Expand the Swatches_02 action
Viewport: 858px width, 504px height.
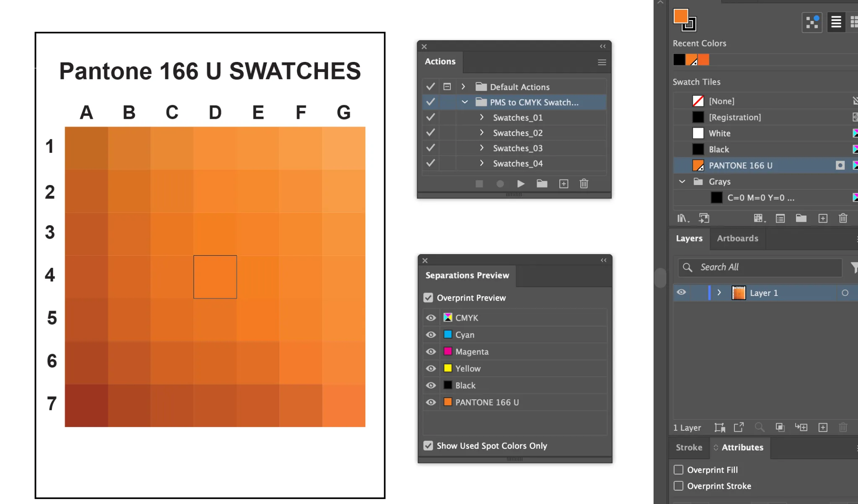[x=482, y=132]
